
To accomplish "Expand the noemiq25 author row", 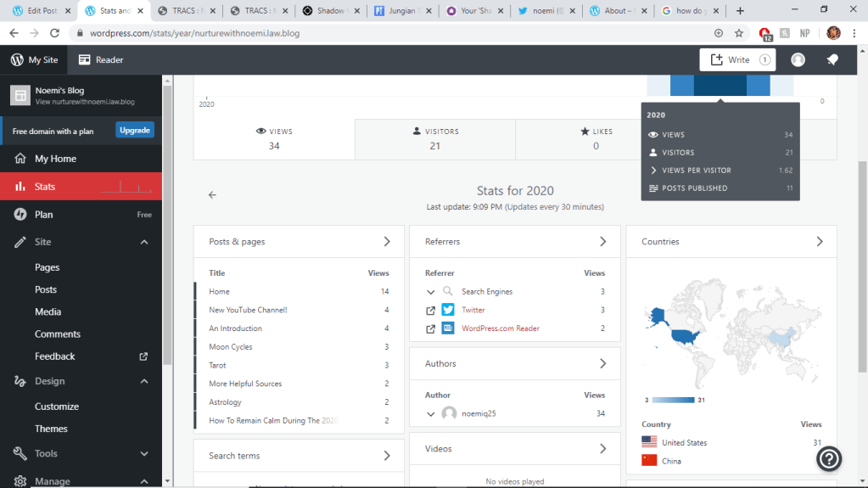I will 431,413.
